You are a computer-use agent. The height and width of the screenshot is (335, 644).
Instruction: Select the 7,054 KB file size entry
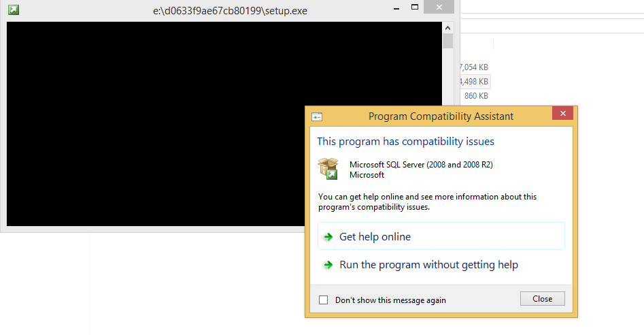[473, 67]
